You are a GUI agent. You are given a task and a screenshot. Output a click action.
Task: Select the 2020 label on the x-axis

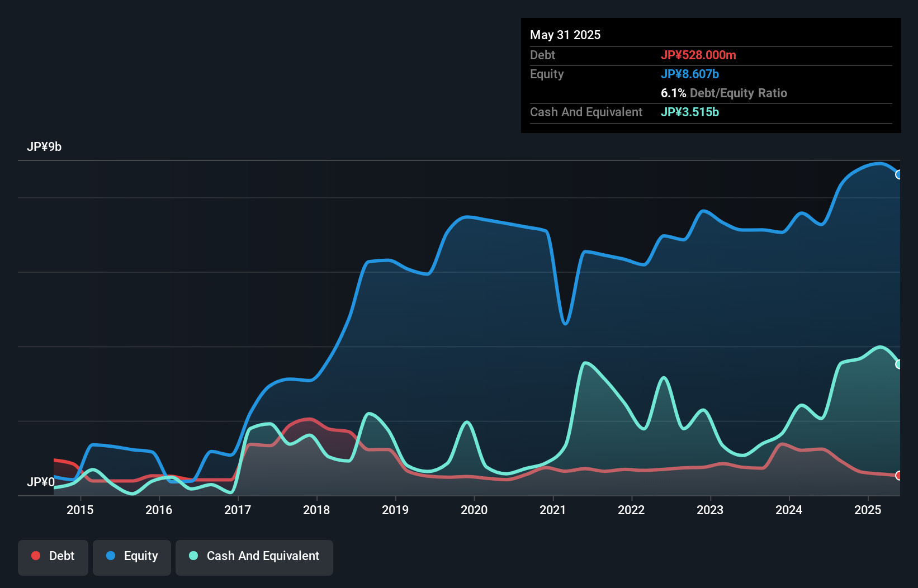474,510
